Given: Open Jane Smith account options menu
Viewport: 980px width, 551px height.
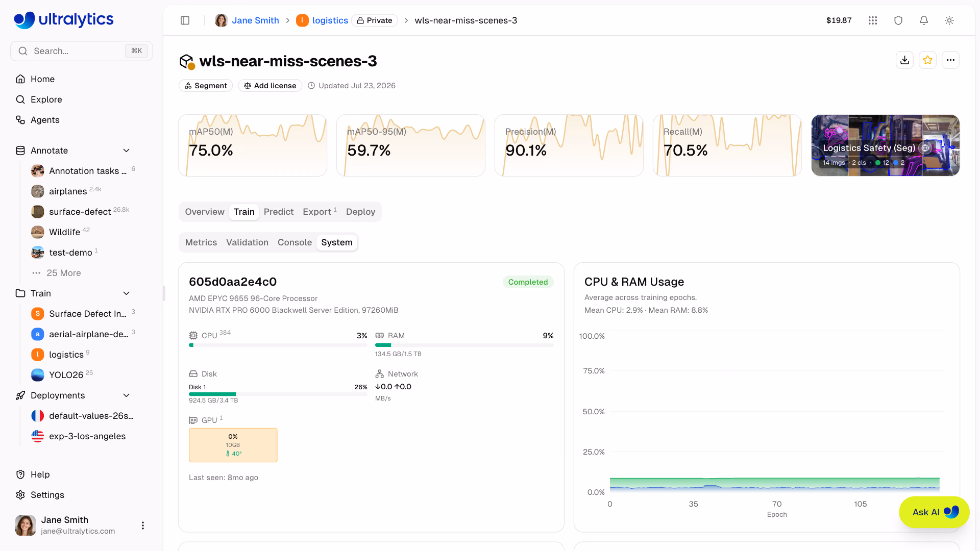Looking at the screenshot, I should point(143,525).
